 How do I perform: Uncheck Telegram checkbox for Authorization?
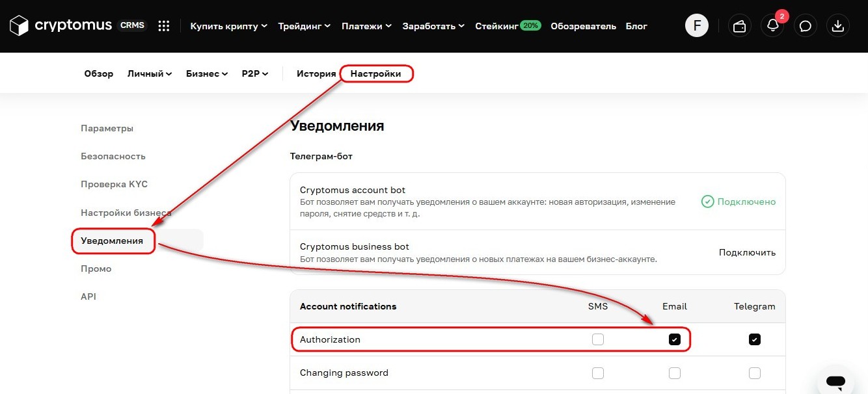(755, 339)
